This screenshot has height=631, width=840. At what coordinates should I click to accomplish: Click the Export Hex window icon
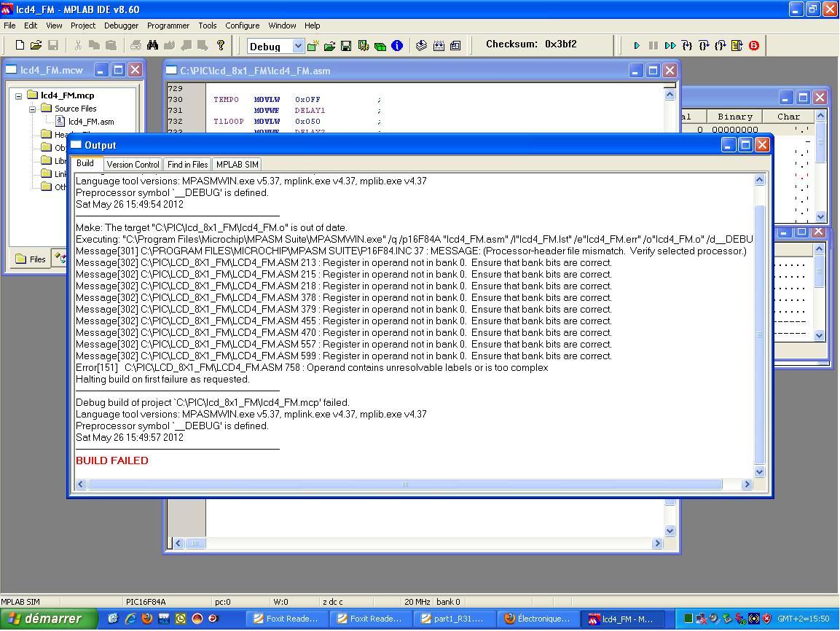pos(455,46)
